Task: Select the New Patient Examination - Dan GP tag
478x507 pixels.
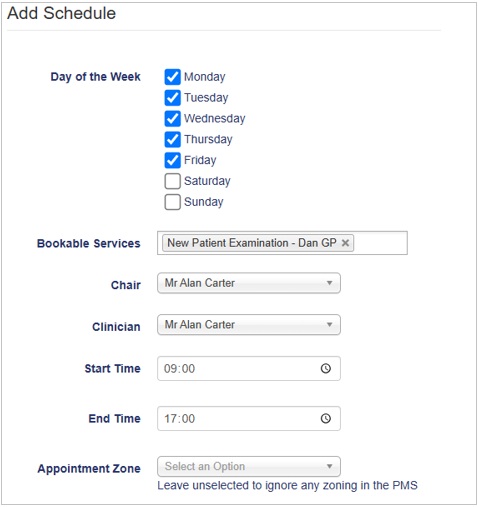Action: point(252,243)
